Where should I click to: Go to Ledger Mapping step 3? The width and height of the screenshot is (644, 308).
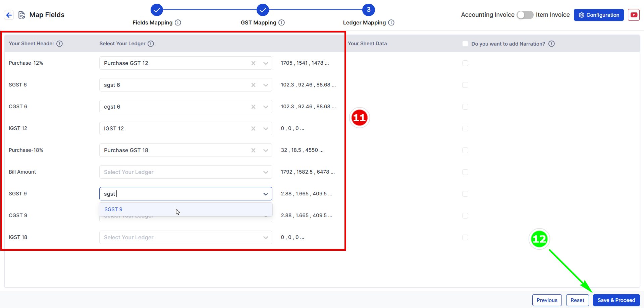tap(369, 10)
